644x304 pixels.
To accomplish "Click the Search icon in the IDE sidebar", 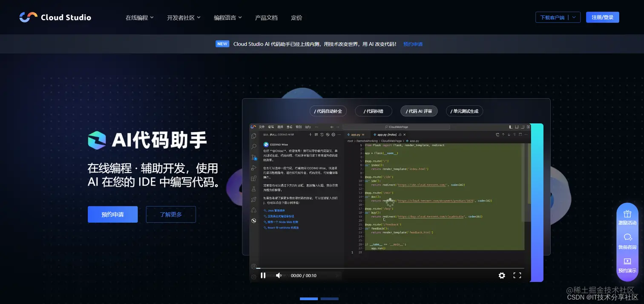I will click(x=254, y=147).
